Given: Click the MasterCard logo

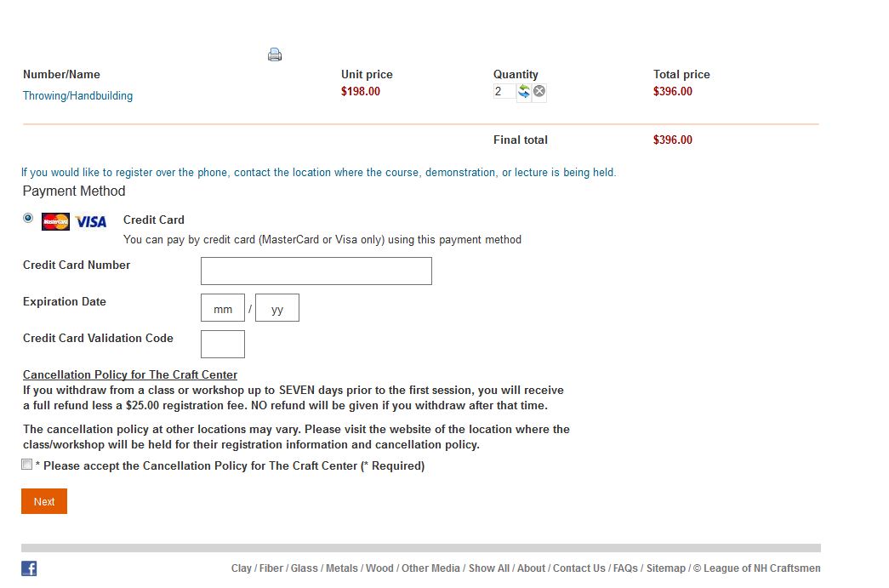Looking at the screenshot, I should pos(55,222).
